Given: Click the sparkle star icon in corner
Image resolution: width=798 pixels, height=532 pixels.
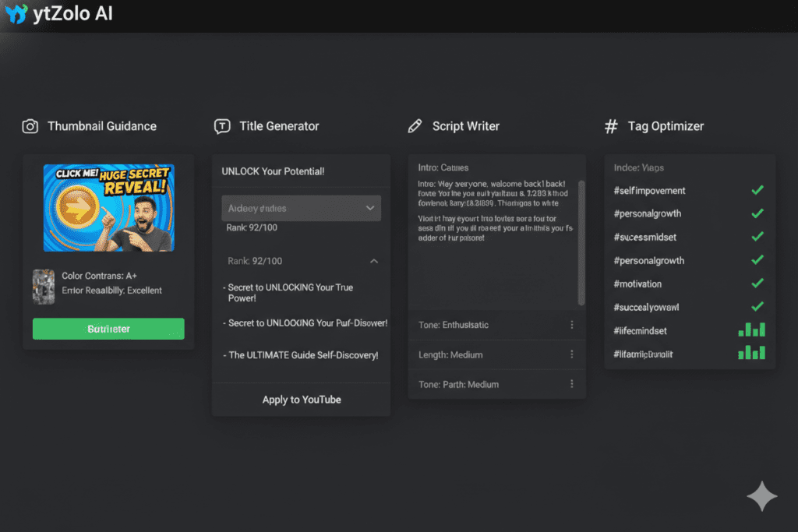Looking at the screenshot, I should [761, 496].
